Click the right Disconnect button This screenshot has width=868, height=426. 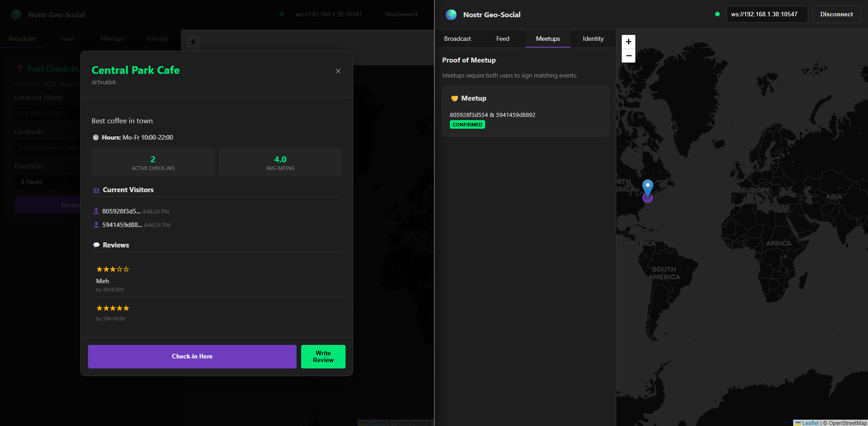point(836,15)
